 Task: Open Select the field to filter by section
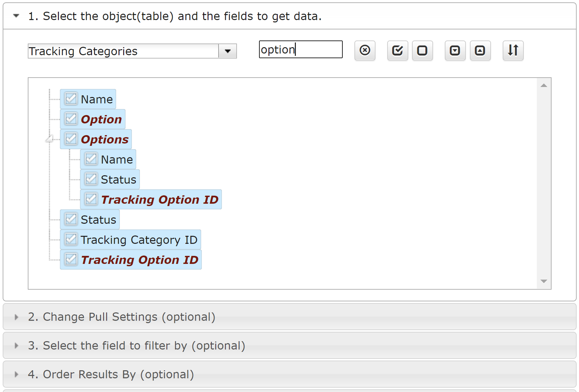[x=16, y=346]
